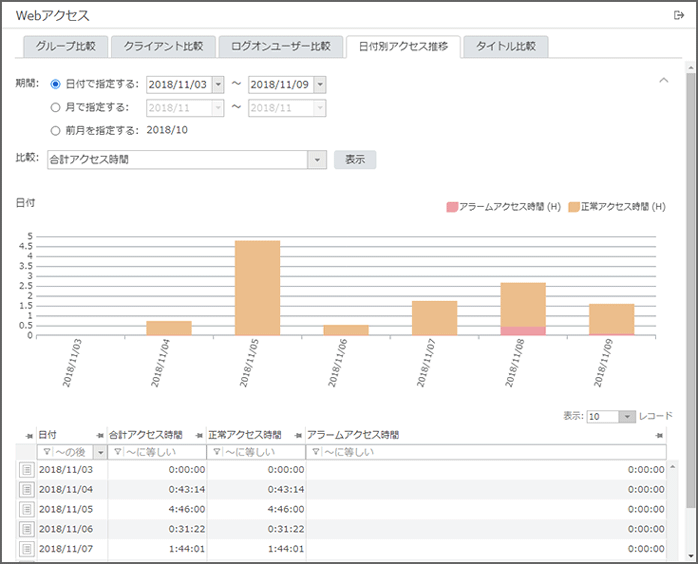Select the 月で指定する radio button

pyautogui.click(x=55, y=107)
